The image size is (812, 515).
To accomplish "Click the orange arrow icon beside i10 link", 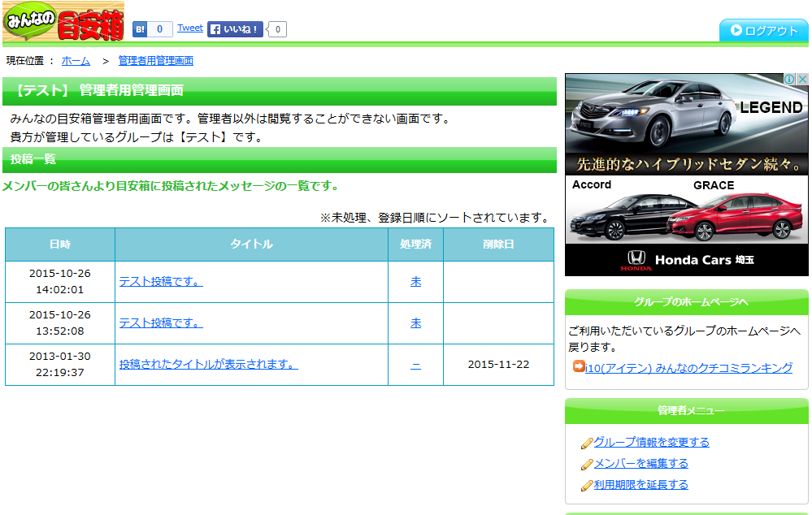I will click(579, 367).
